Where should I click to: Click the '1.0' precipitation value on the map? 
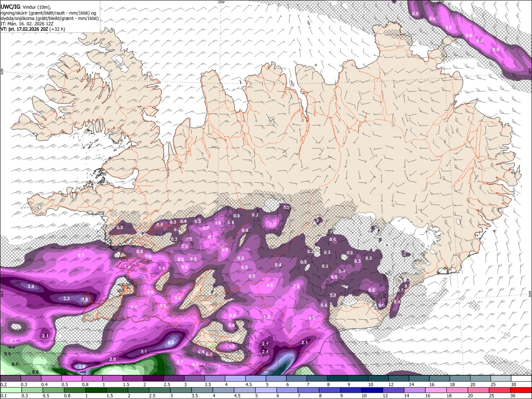tap(127, 266)
